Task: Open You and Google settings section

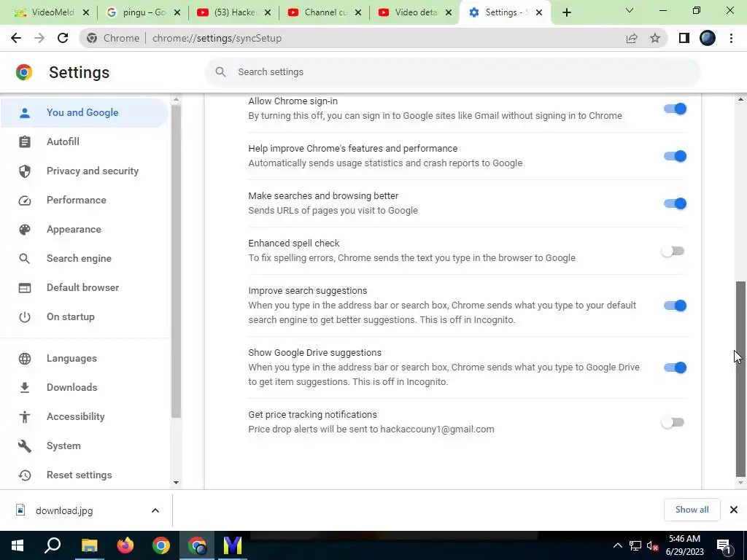Action: pos(84,113)
